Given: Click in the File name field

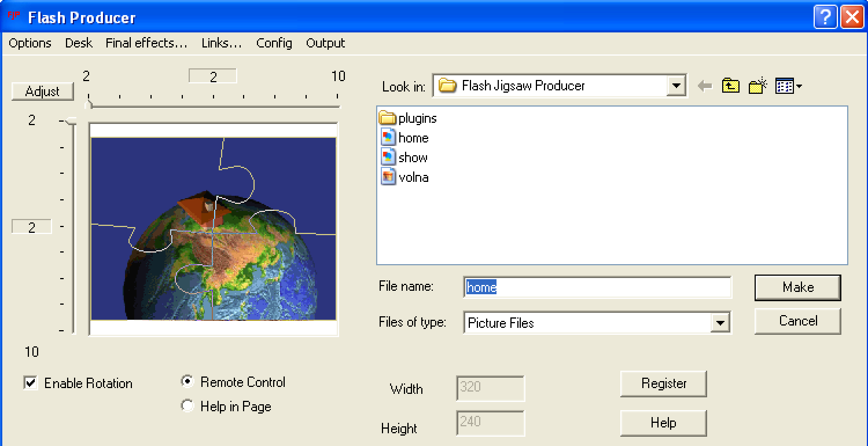Looking at the screenshot, I should coord(598,287).
